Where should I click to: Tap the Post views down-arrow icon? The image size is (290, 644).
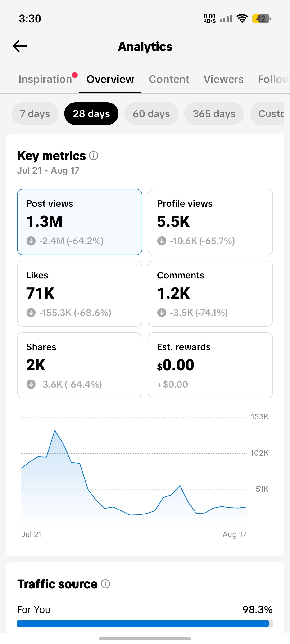pyautogui.click(x=31, y=241)
